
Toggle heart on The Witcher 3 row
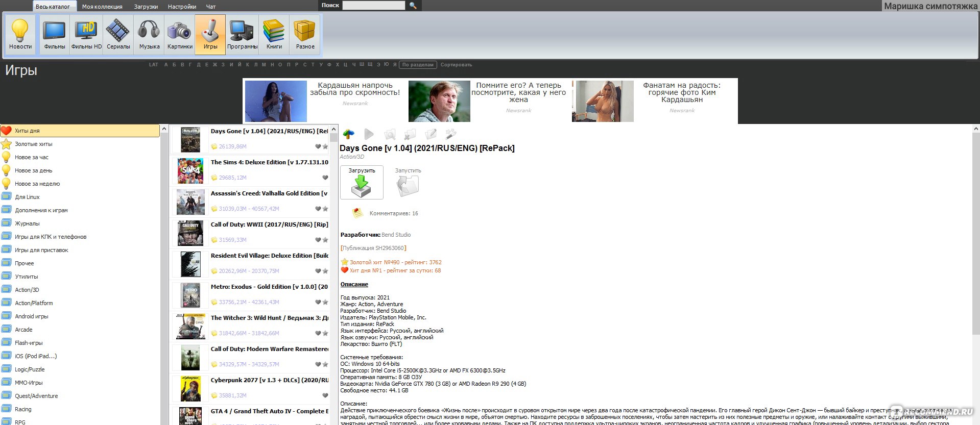(318, 333)
